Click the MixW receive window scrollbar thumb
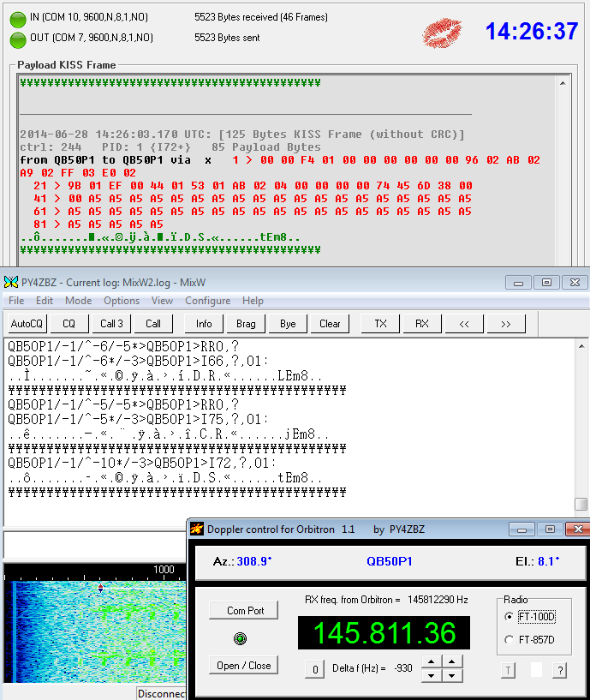 (x=581, y=504)
